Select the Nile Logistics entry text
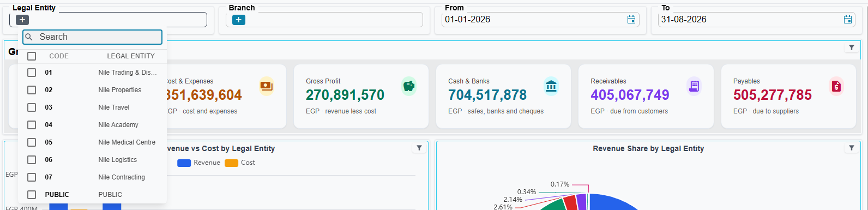The image size is (868, 210). coord(118,160)
